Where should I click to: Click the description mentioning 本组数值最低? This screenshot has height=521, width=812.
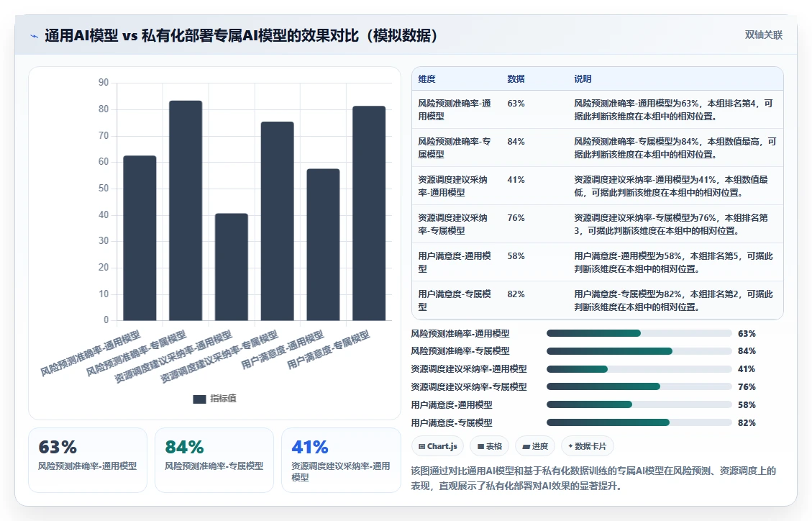(x=672, y=186)
